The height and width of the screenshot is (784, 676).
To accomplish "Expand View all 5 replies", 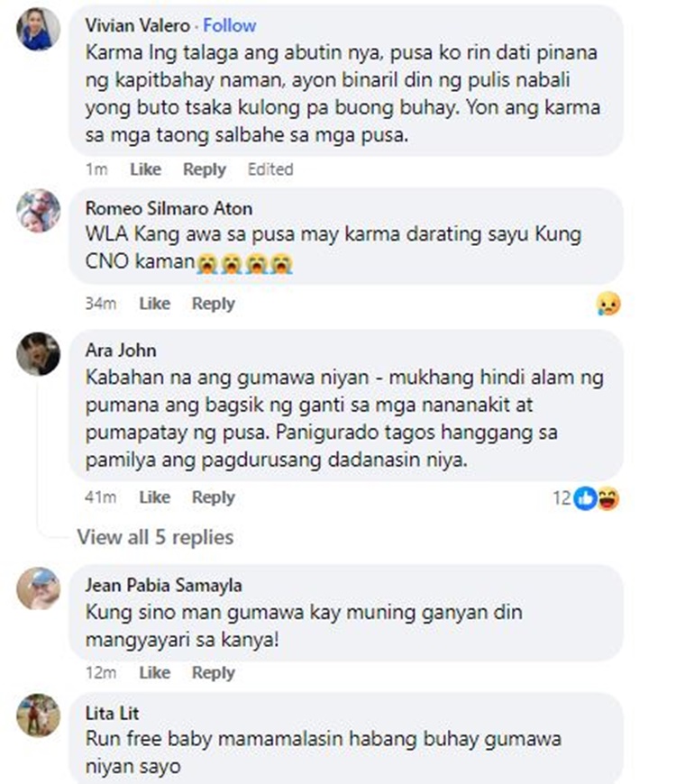I will (156, 537).
